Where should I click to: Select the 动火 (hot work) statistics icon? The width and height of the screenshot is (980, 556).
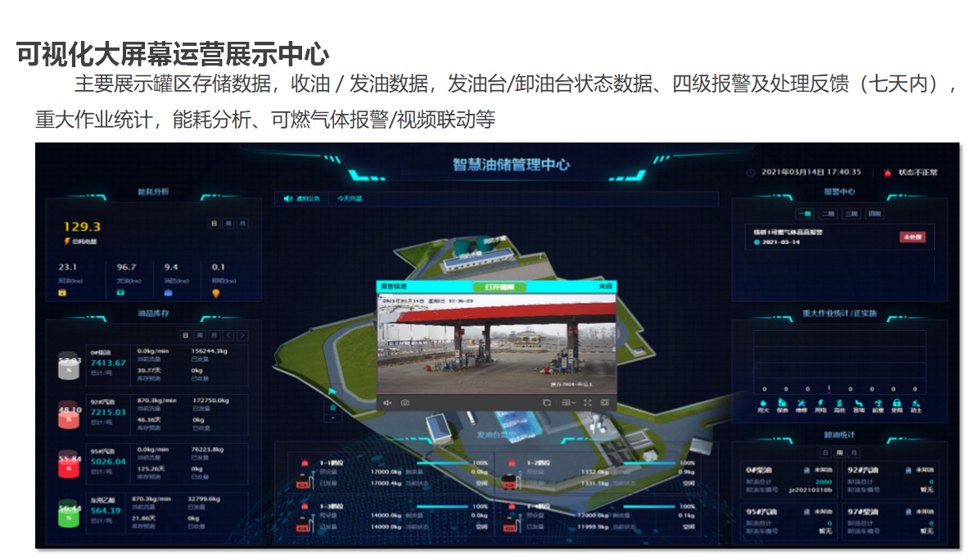(x=763, y=404)
